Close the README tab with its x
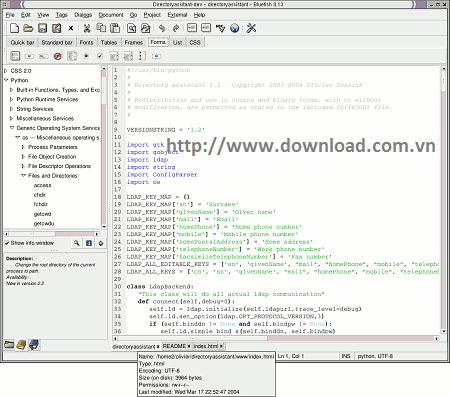The height and width of the screenshot is (397, 450). tap(189, 346)
